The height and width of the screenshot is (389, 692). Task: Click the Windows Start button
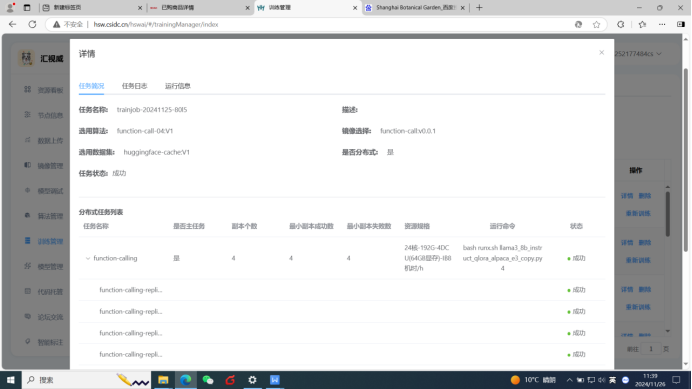tap(11, 380)
